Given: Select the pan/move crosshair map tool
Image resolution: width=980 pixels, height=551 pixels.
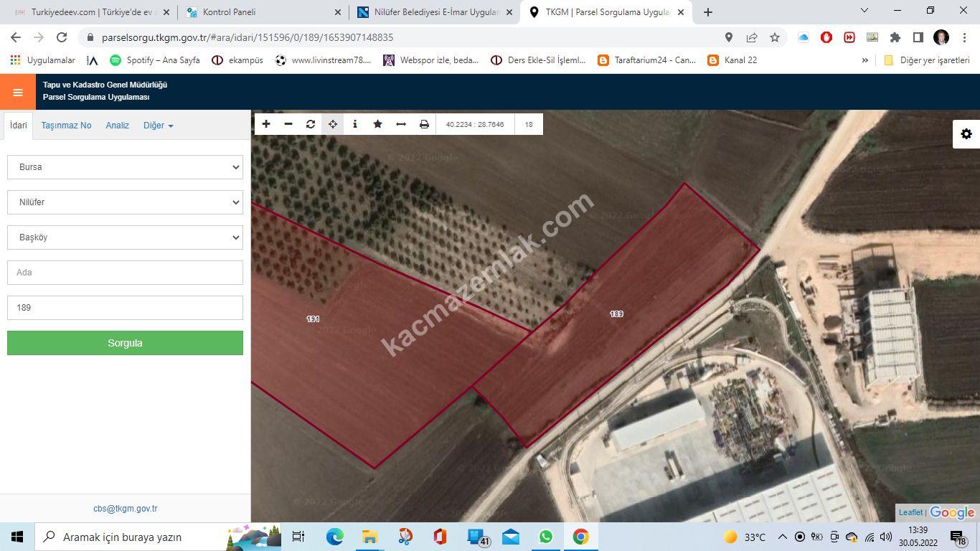Looking at the screenshot, I should point(333,124).
